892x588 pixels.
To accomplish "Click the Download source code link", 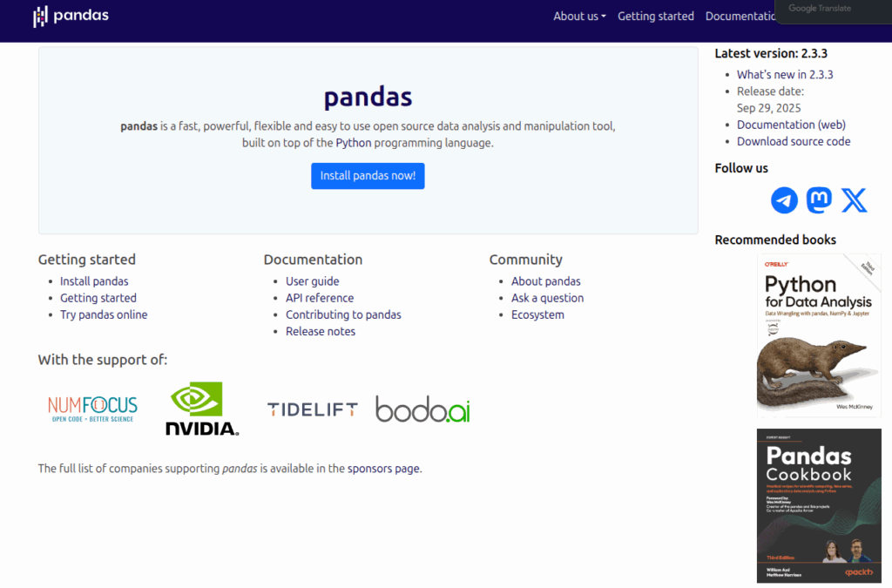I will [794, 141].
